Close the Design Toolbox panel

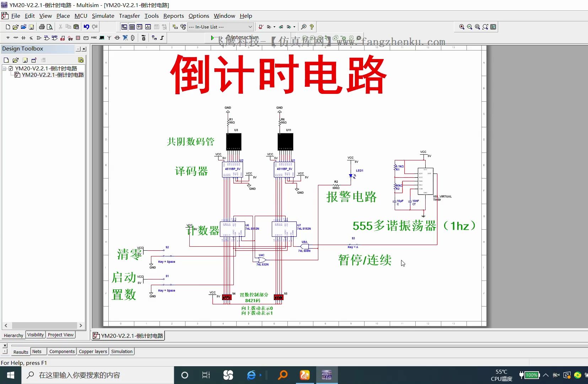coord(84,49)
